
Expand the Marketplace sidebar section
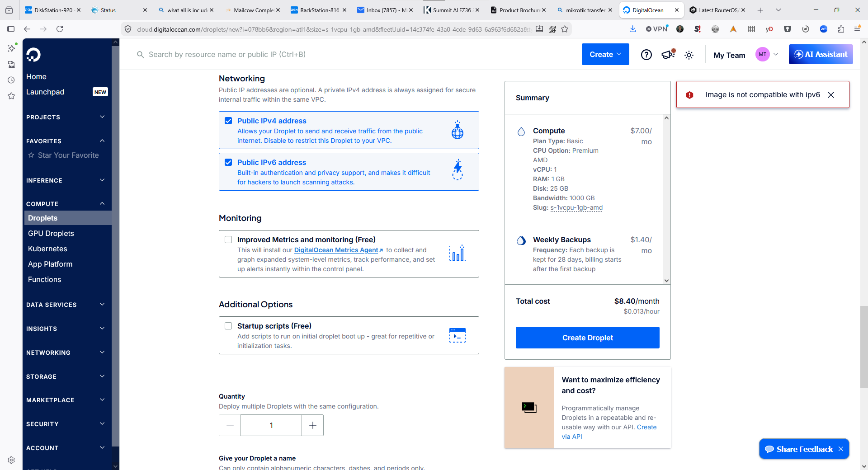click(66, 400)
